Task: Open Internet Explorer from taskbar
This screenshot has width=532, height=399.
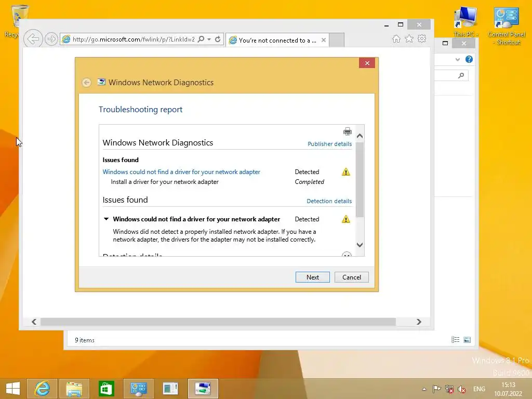Action: coord(42,389)
